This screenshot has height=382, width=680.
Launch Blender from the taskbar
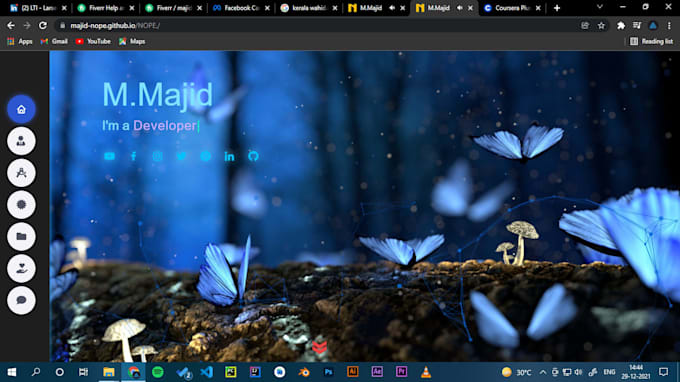pos(304,372)
